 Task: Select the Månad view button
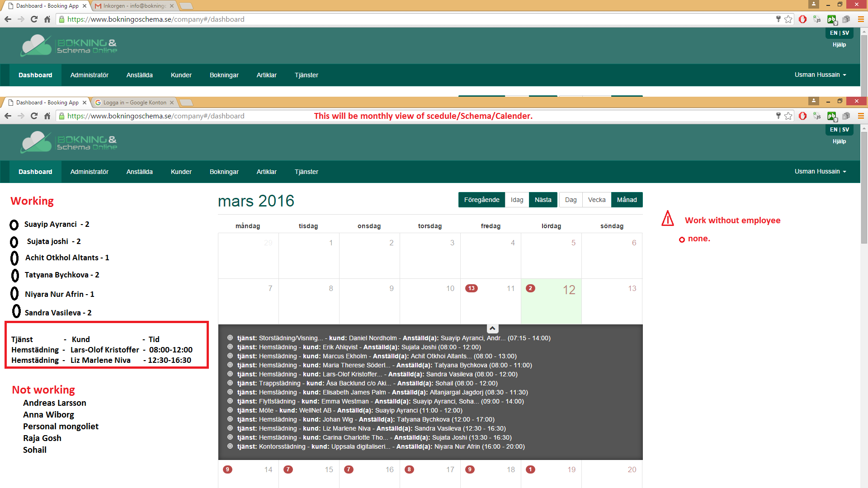pos(627,200)
